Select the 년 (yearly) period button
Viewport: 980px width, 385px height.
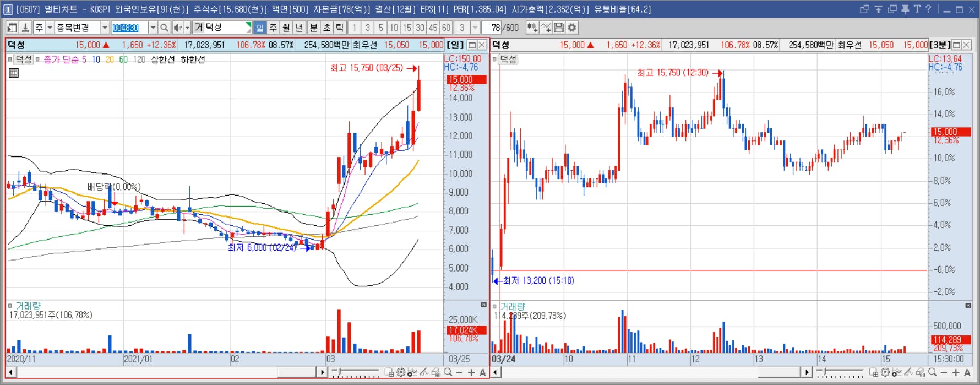[x=300, y=28]
